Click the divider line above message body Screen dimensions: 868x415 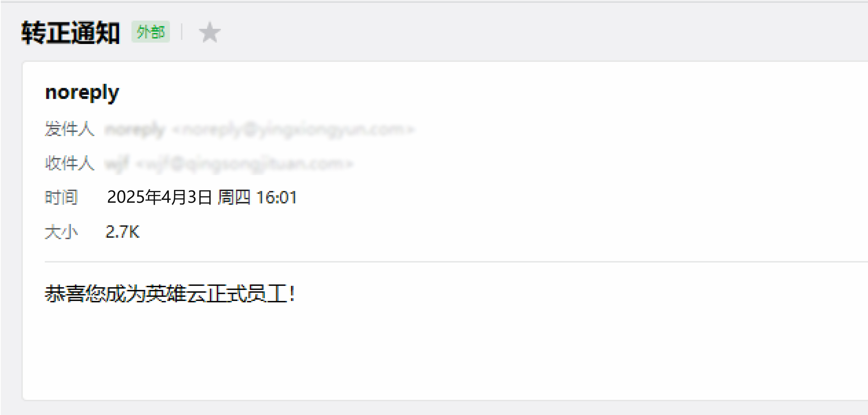456,261
